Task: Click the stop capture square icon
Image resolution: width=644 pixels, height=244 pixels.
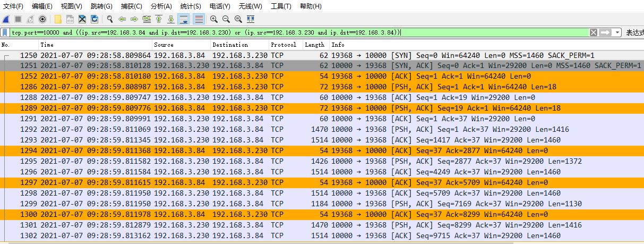Action: tap(18, 19)
